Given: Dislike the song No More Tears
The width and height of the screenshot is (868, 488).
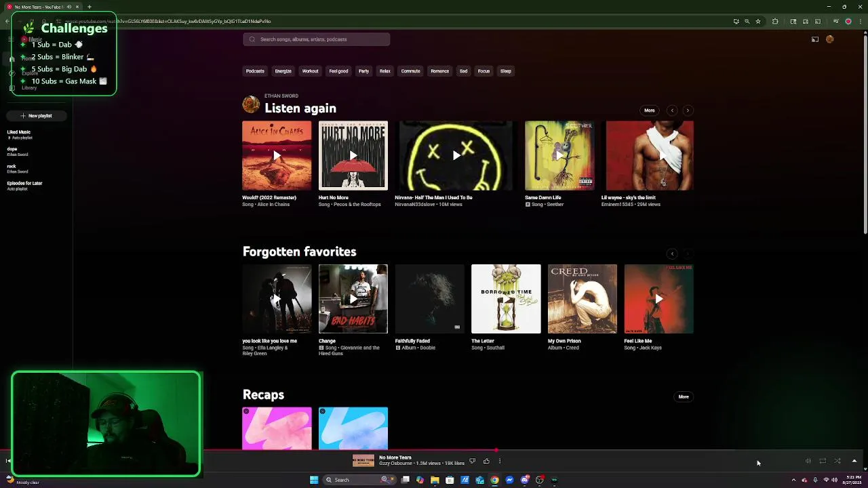Looking at the screenshot, I should click(472, 461).
